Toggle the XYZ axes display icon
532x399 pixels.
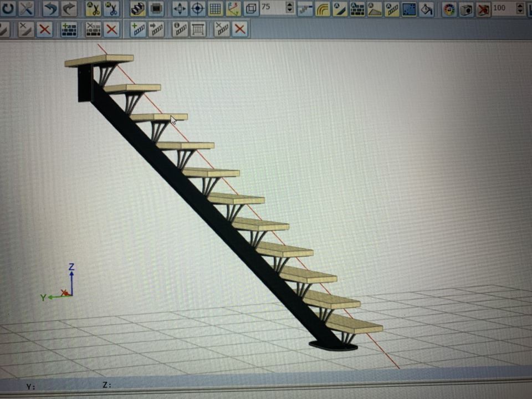point(233,9)
